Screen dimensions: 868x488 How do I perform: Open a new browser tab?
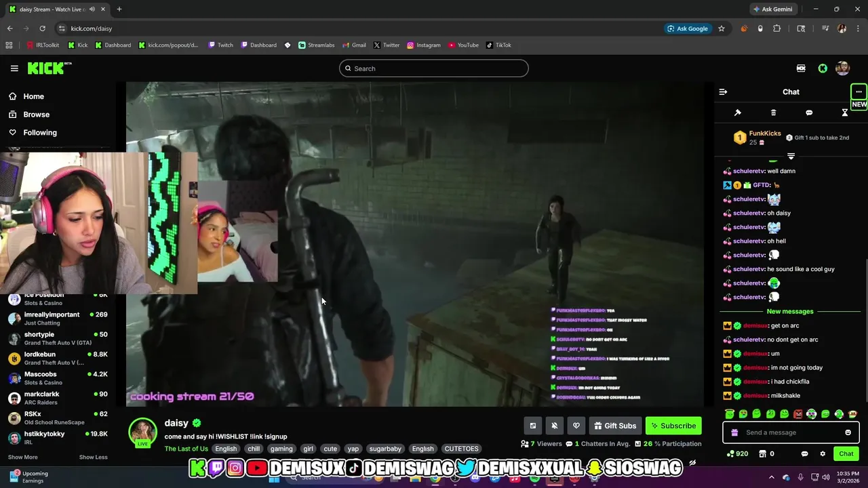point(119,9)
